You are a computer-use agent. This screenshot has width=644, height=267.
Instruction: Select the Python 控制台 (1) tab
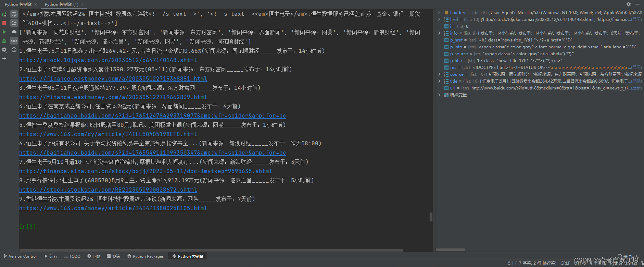(61, 4)
